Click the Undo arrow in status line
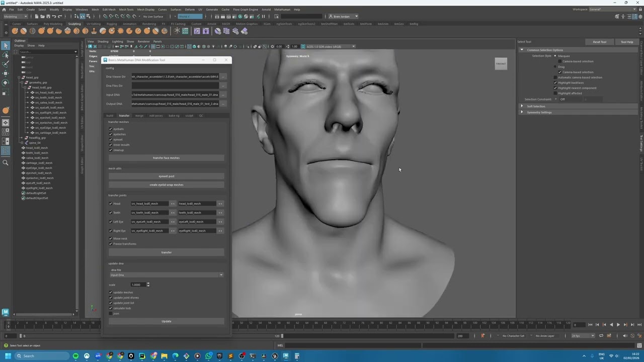 [54, 16]
